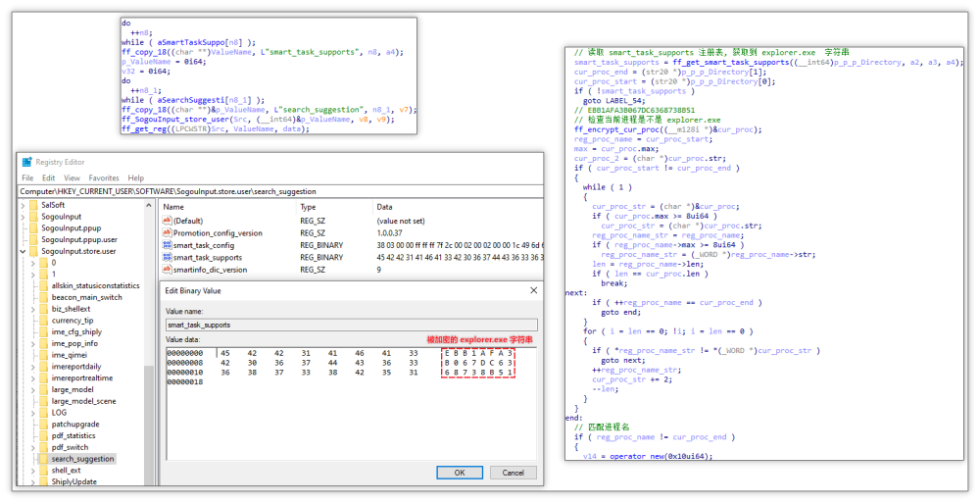Expand the LOG subkey arrow
Viewport: 980px width, 503px height.
[x=34, y=413]
